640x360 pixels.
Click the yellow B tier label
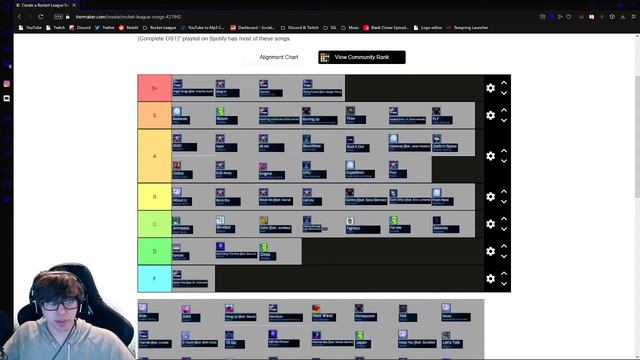coord(155,197)
